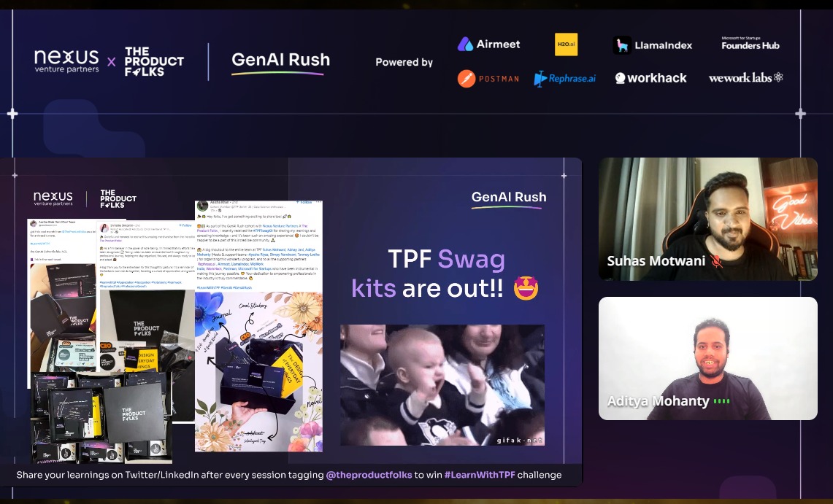Click the wework labs sponsor logo
833x504 pixels.
[746, 77]
